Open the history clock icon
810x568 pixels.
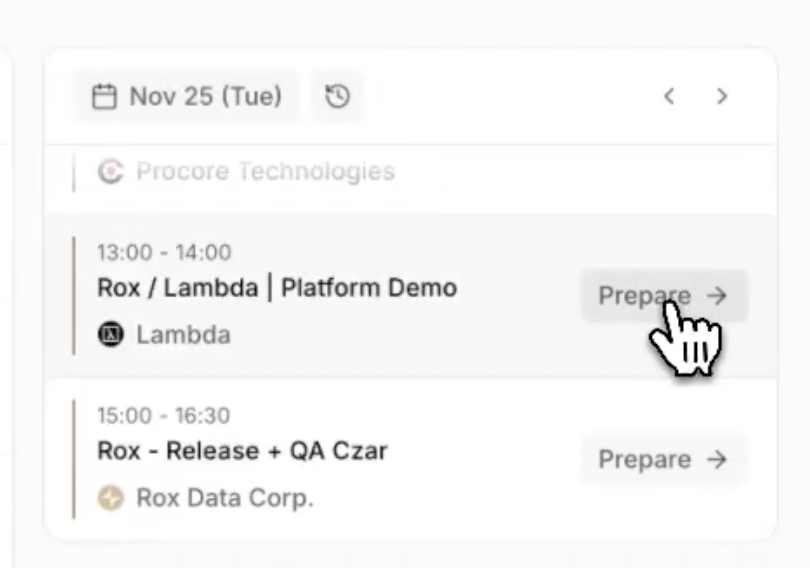(x=338, y=96)
